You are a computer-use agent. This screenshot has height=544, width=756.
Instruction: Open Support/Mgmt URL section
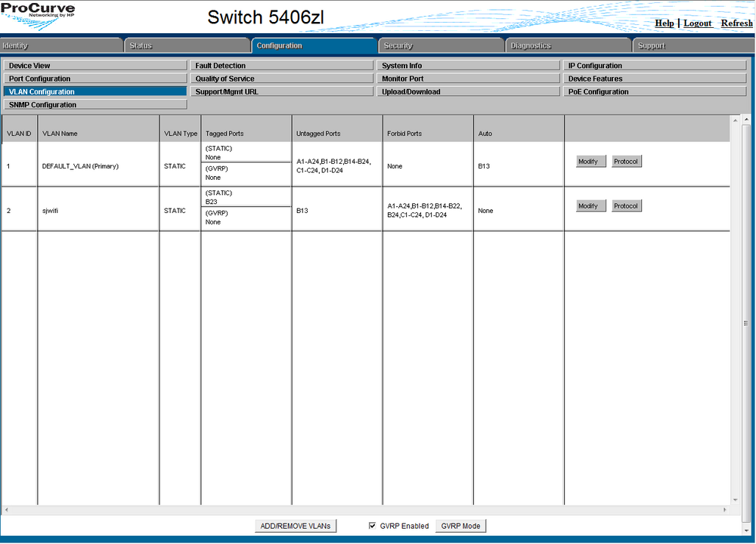click(x=281, y=91)
